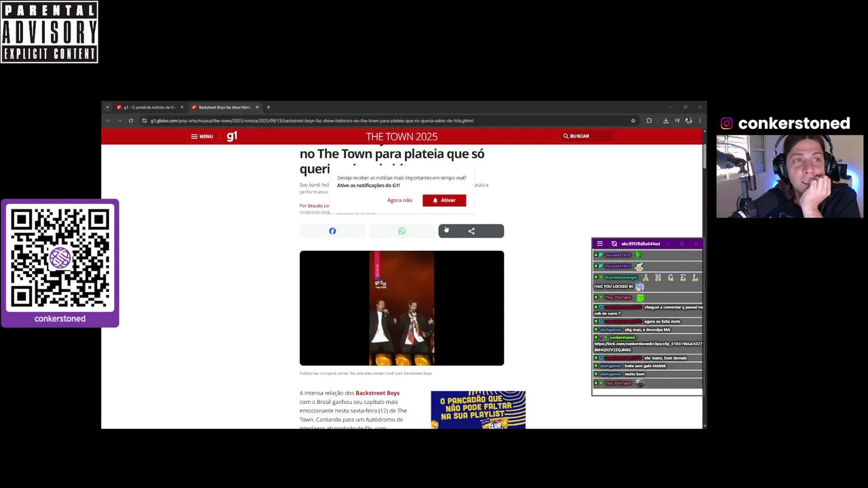Screen dimensions: 868x488
Task: Share the article on Facebook
Action: 332,231
